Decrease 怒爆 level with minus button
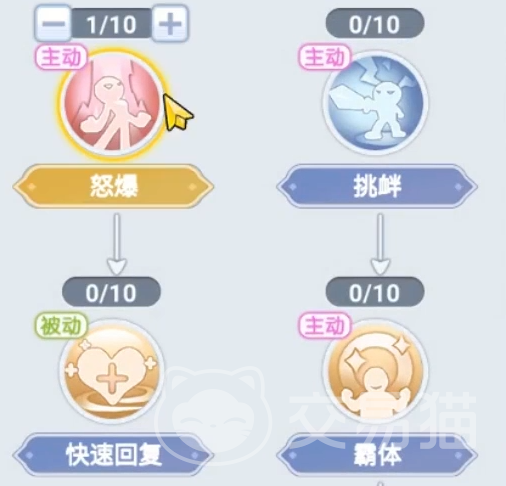506x486 pixels. 53,24
